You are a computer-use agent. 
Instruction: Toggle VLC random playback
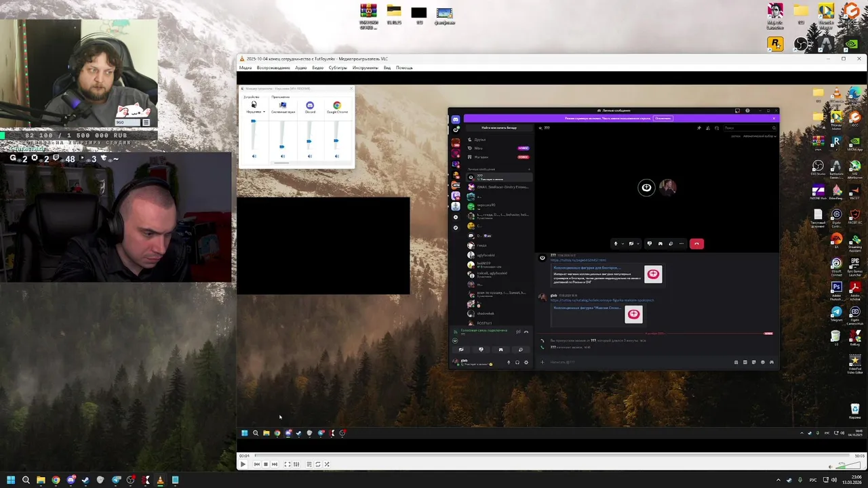(327, 464)
